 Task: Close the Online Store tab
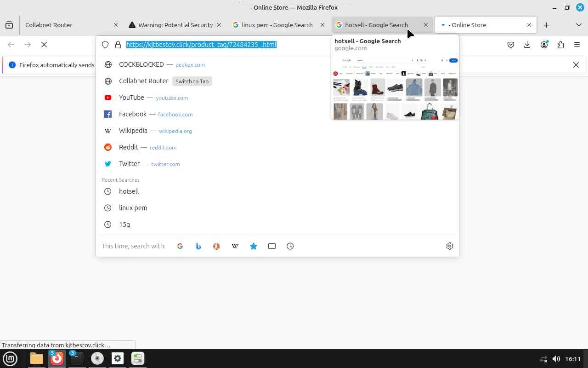[x=529, y=25]
